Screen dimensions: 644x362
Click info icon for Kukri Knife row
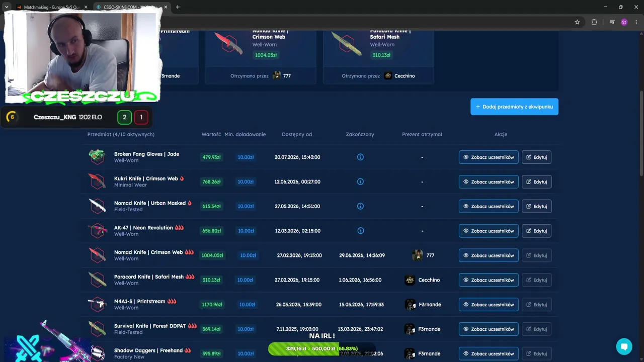tap(360, 182)
